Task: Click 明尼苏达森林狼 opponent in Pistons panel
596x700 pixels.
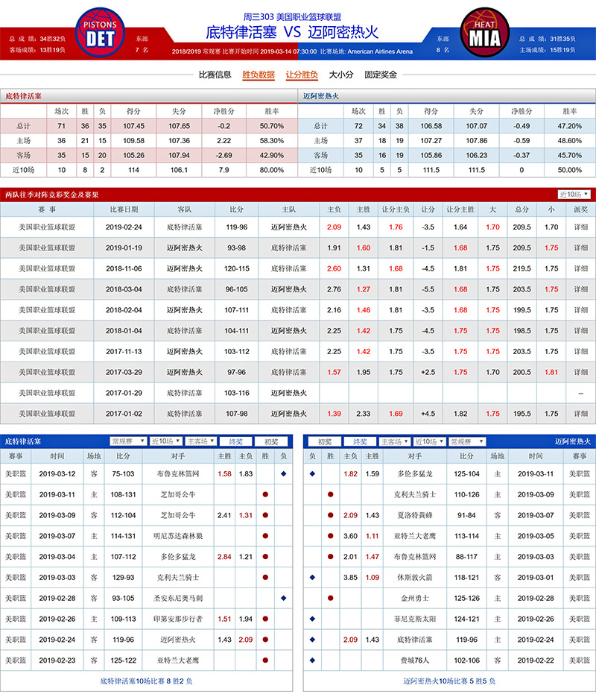Action: coord(178,536)
